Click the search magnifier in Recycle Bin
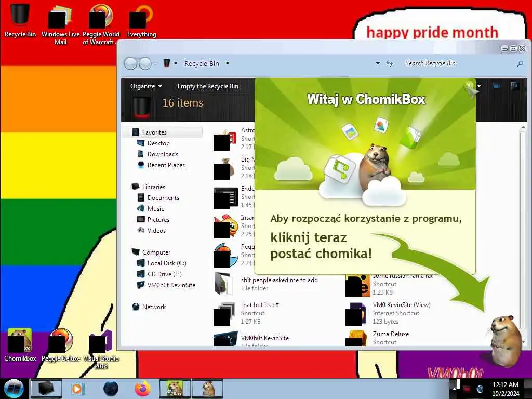 point(520,63)
